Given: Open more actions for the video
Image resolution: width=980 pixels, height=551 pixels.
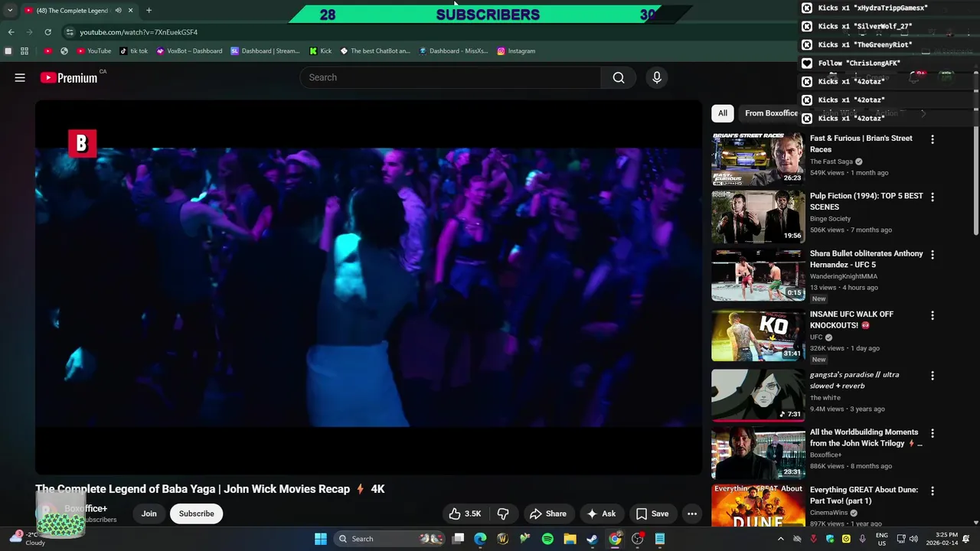Looking at the screenshot, I should [x=692, y=514].
